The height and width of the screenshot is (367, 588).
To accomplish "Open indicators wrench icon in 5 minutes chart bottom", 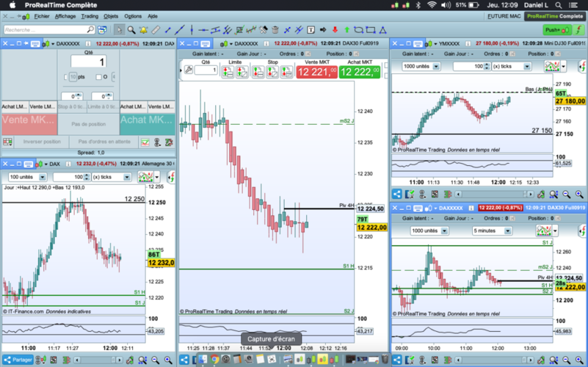I will tap(541, 360).
